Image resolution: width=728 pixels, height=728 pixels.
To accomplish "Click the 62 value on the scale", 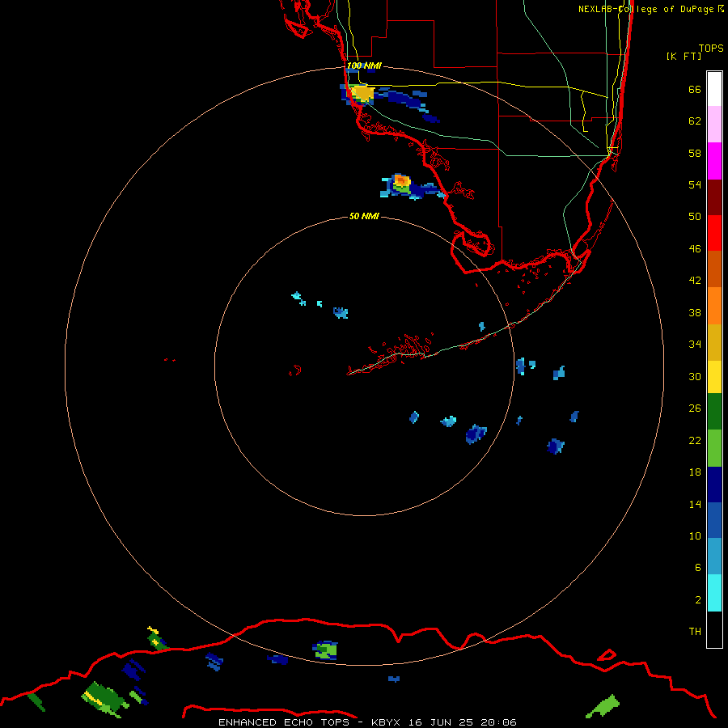I will point(695,121).
